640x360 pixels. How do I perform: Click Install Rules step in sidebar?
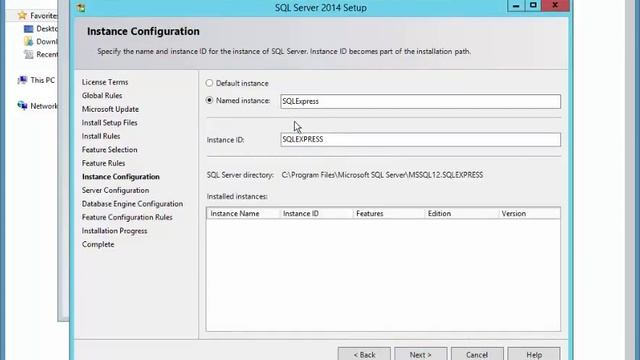(101, 136)
